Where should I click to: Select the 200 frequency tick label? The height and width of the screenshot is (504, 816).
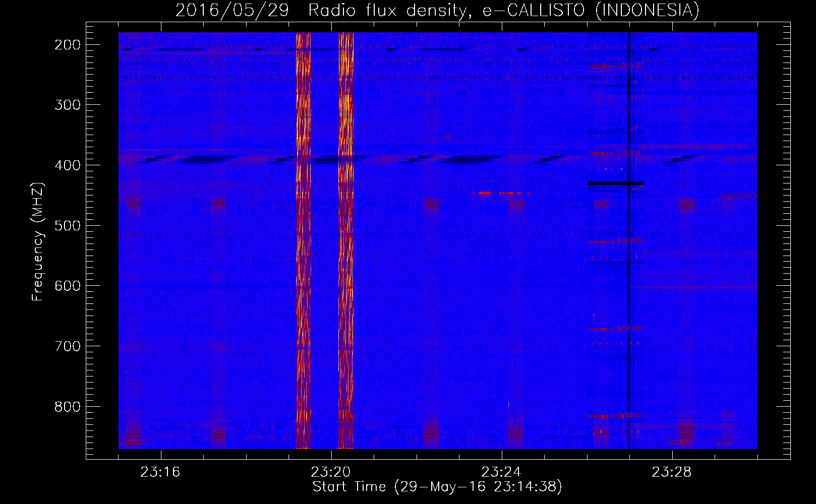tap(68, 45)
